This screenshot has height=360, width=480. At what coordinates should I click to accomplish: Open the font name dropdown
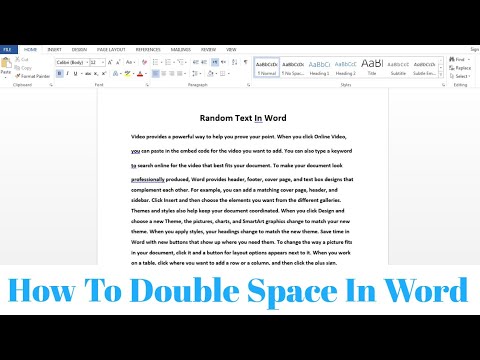coord(87,62)
